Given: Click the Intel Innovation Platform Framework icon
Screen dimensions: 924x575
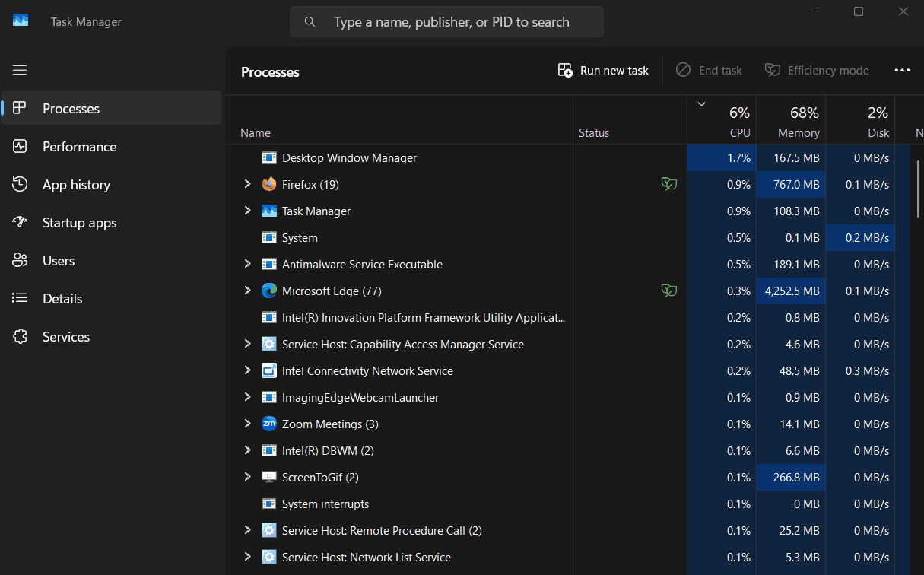Looking at the screenshot, I should 269,317.
